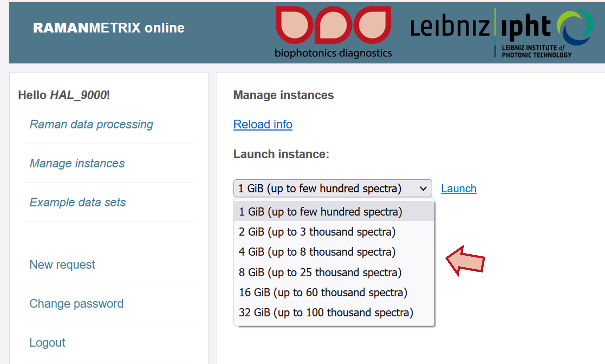Click the RAMANMETRIX online title
This screenshot has width=605, height=364.
pyautogui.click(x=109, y=28)
